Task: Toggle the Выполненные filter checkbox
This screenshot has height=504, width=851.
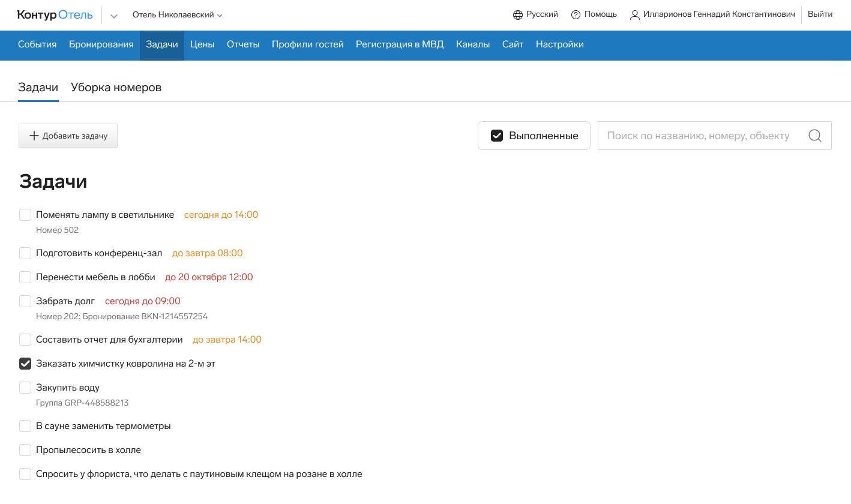Action: (x=497, y=136)
